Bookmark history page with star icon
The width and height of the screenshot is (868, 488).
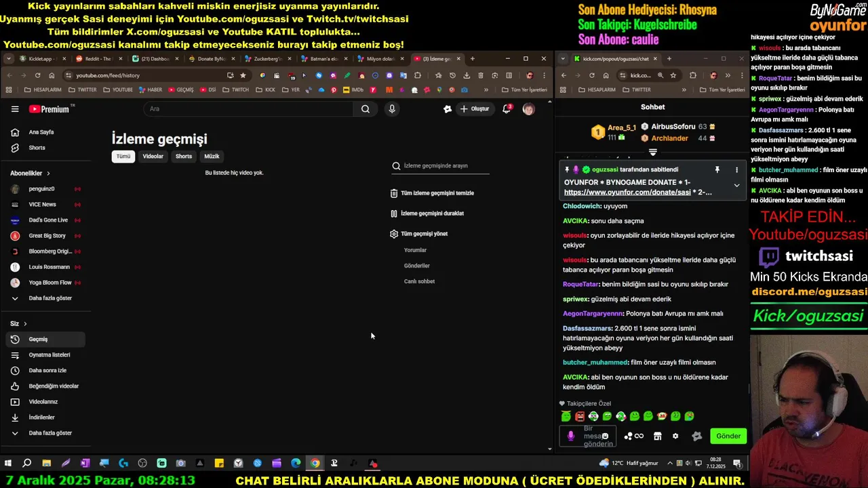[243, 75]
